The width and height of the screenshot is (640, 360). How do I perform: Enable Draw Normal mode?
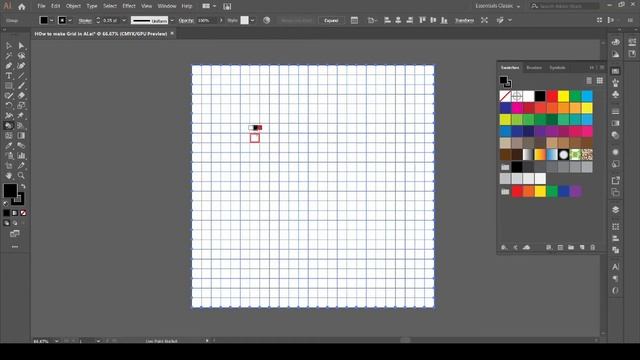7,223
